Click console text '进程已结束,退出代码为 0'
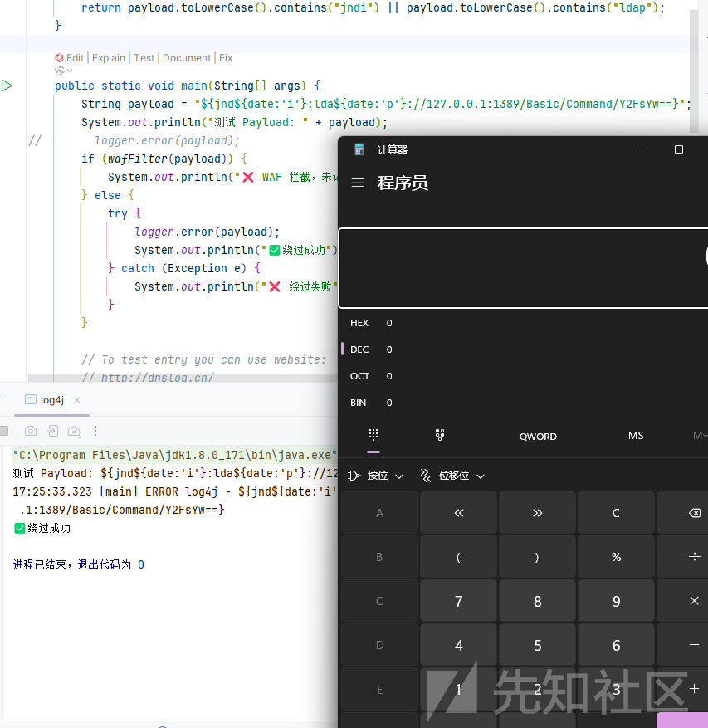 tap(79, 564)
